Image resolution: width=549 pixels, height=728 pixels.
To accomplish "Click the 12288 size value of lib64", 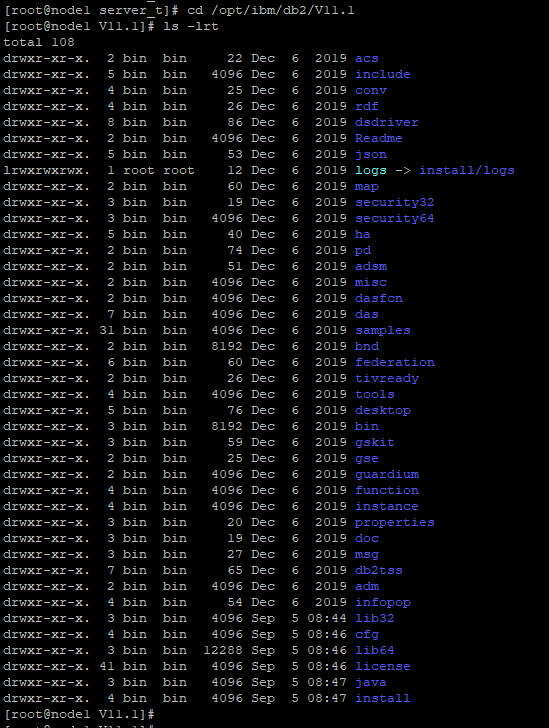I will pyautogui.click(x=223, y=651).
